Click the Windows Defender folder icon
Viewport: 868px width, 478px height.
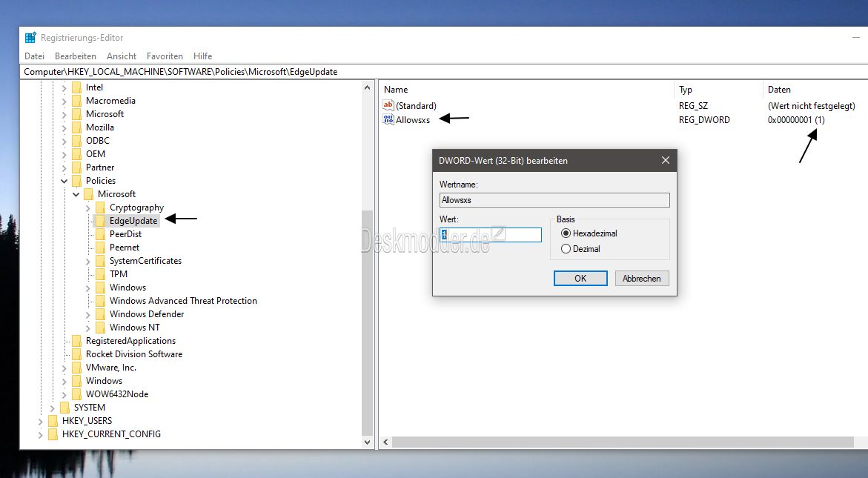click(100, 314)
